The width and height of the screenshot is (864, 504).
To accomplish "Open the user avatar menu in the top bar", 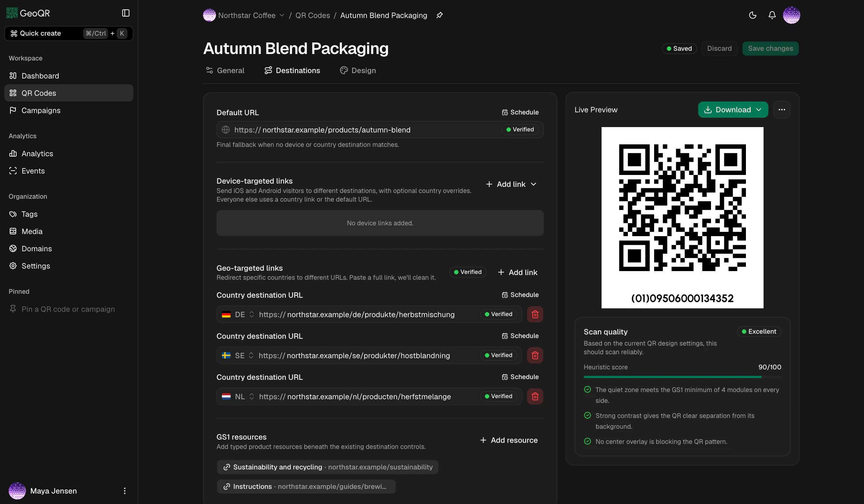I will click(791, 15).
